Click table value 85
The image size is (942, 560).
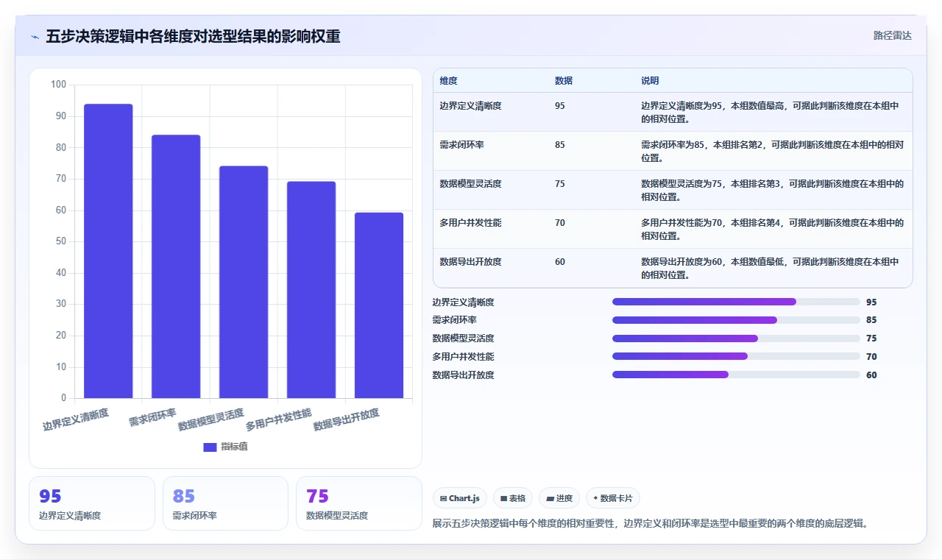pyautogui.click(x=560, y=145)
